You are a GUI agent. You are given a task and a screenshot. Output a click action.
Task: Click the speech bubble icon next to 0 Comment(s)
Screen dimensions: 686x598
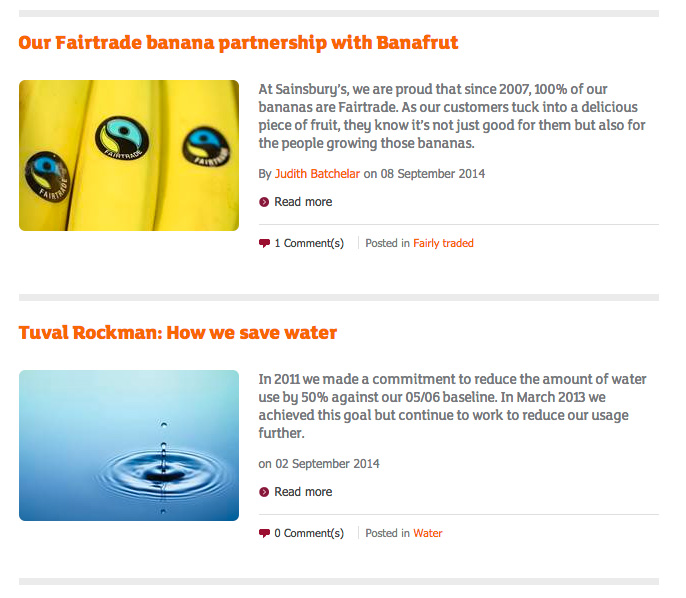click(x=264, y=533)
